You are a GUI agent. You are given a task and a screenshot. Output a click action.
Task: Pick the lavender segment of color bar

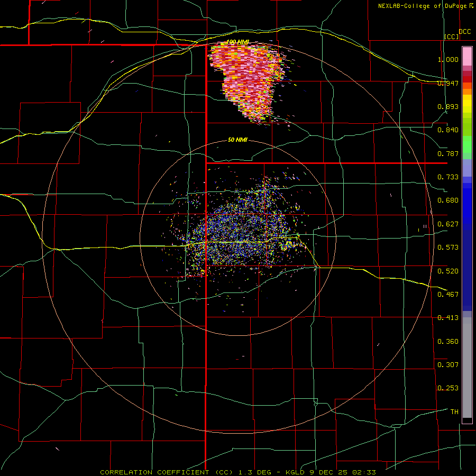(x=467, y=168)
